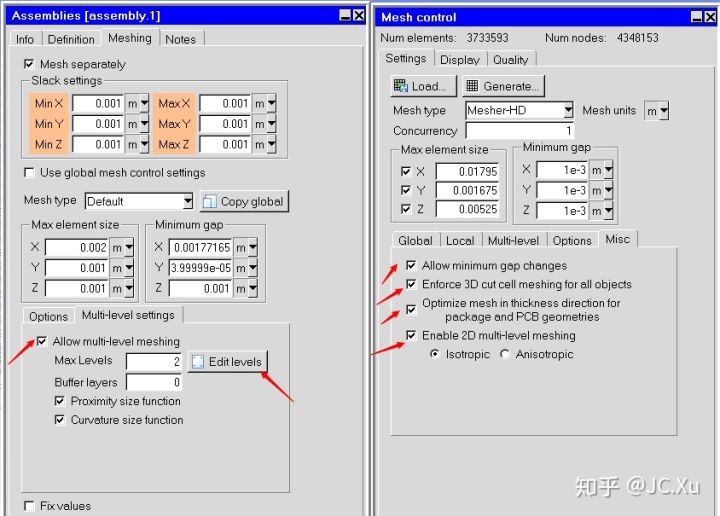This screenshot has height=516, width=720.
Task: Select Isotropic radio option
Action: pos(434,354)
